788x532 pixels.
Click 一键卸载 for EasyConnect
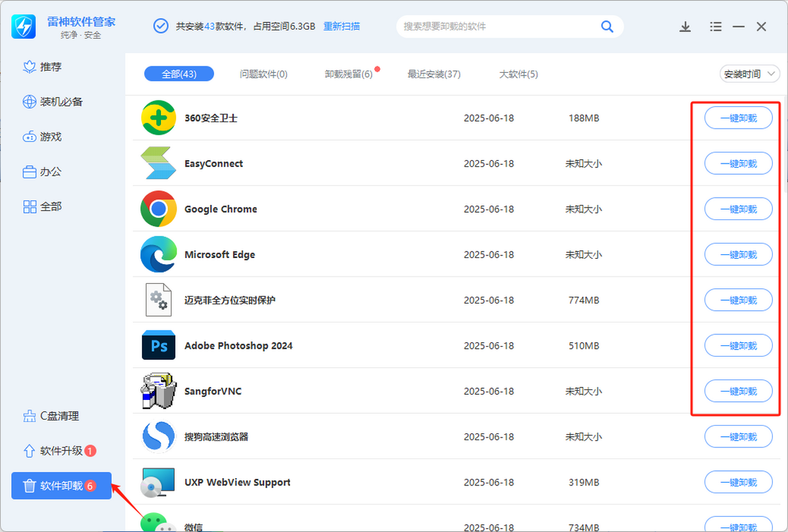point(739,164)
